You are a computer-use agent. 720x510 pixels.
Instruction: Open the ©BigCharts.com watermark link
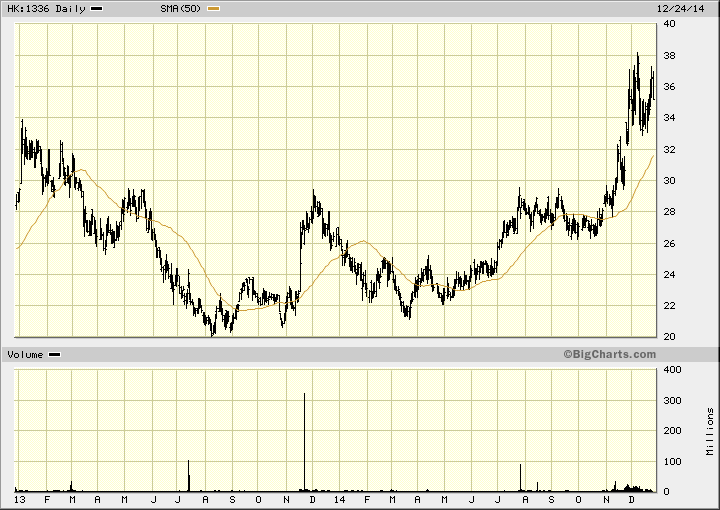pyautogui.click(x=608, y=354)
